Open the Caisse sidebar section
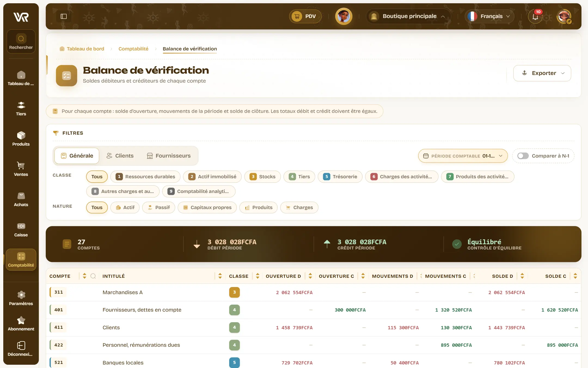This screenshot has height=368, width=588. coord(21,230)
